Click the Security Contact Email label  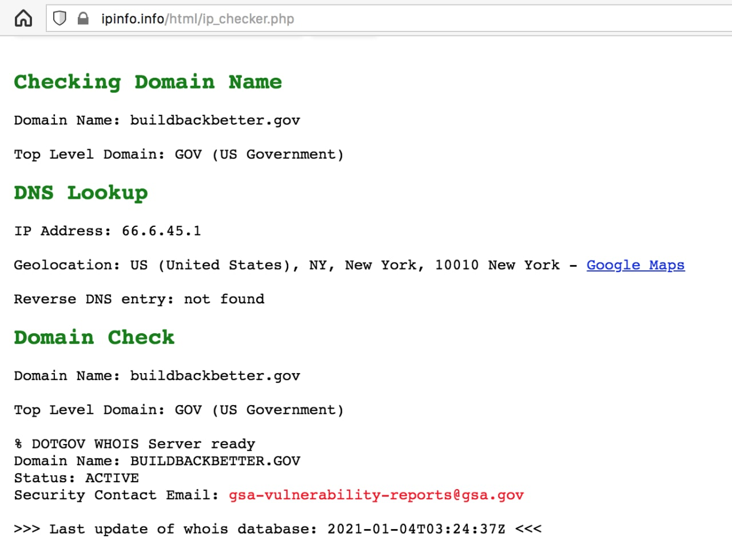pyautogui.click(x=116, y=495)
